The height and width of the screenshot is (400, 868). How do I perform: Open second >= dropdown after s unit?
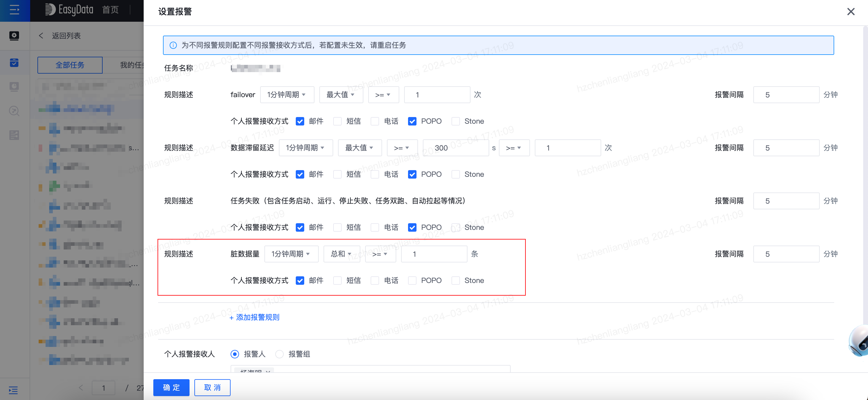pyautogui.click(x=514, y=148)
